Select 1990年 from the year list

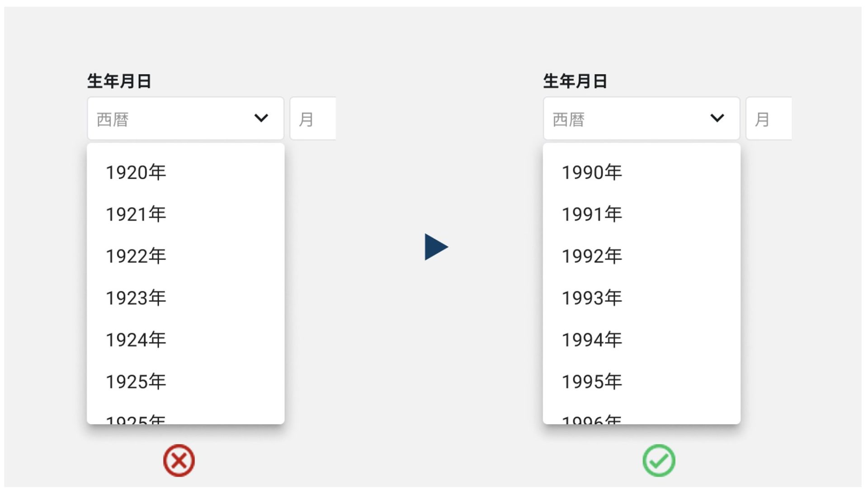click(592, 172)
